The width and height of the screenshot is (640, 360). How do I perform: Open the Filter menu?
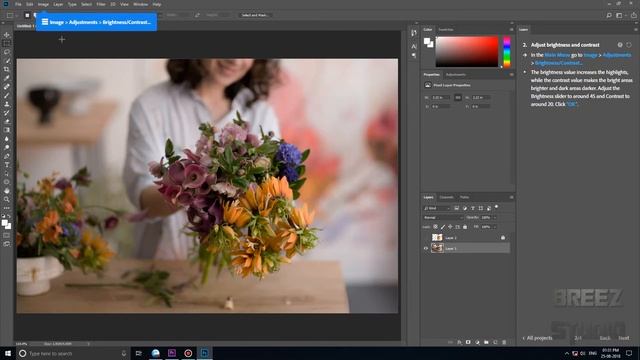[x=101, y=4]
